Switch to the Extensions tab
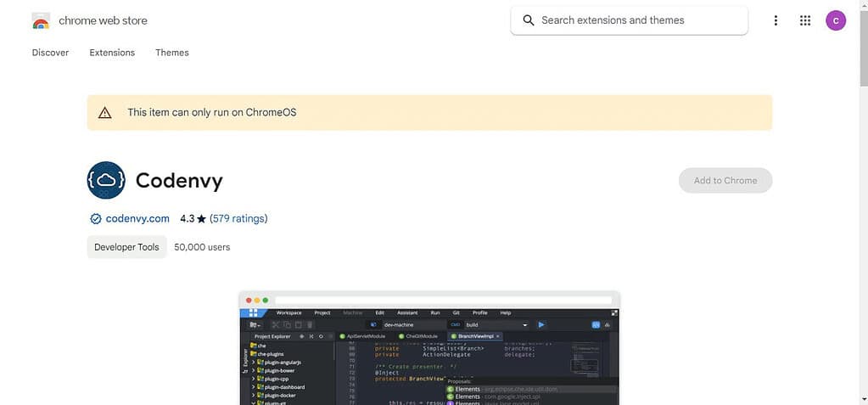The width and height of the screenshot is (868, 405). coord(112,53)
